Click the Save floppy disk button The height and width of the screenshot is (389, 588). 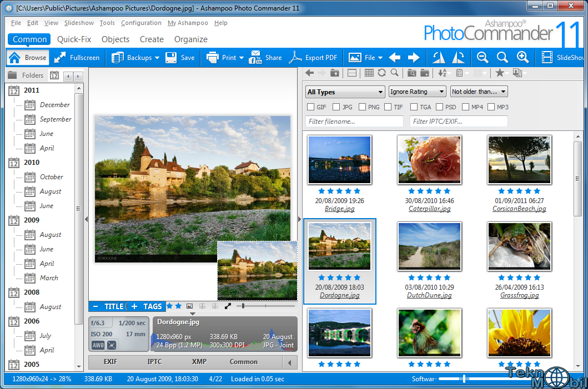coord(180,57)
